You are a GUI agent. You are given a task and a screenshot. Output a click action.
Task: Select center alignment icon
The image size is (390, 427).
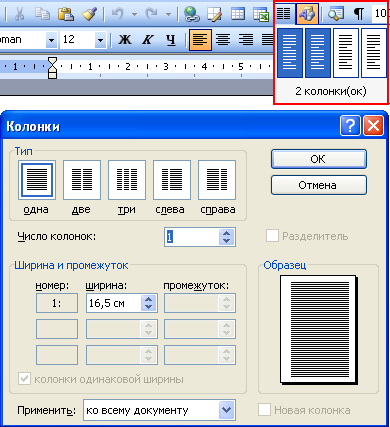point(223,40)
